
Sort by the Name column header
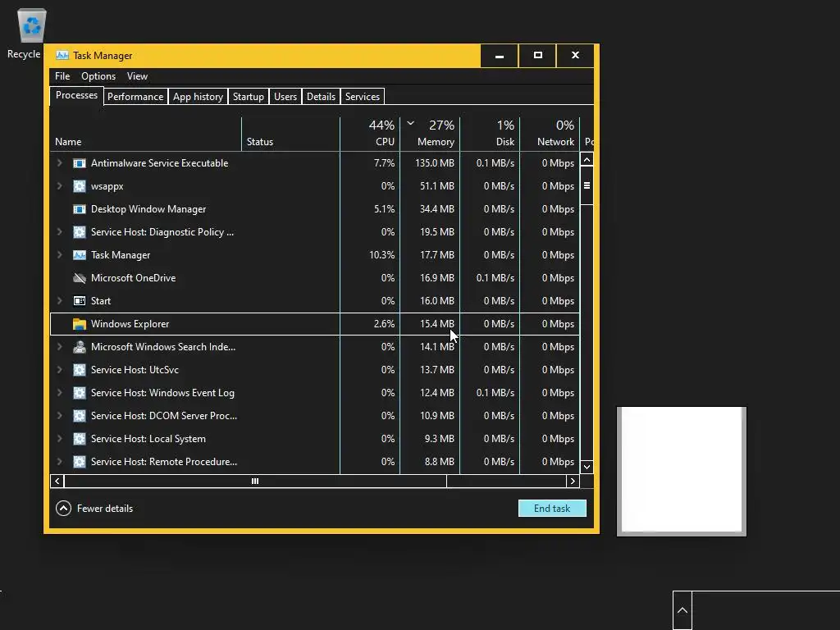(146, 134)
